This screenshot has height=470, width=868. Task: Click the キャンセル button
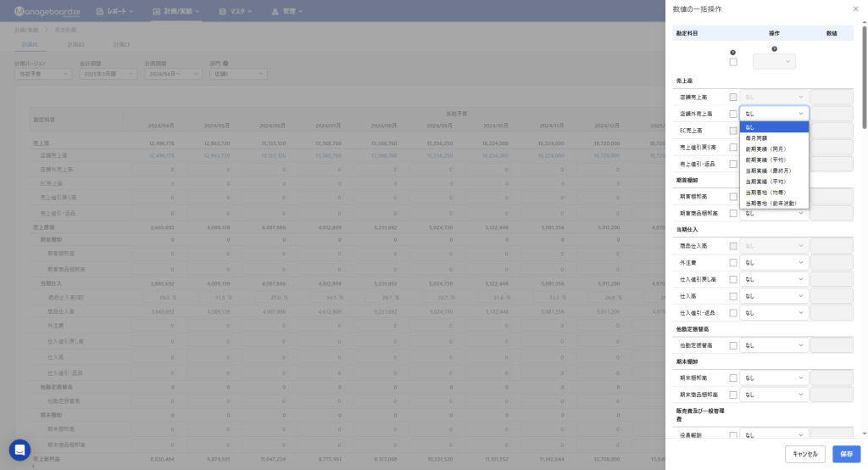pyautogui.click(x=804, y=454)
